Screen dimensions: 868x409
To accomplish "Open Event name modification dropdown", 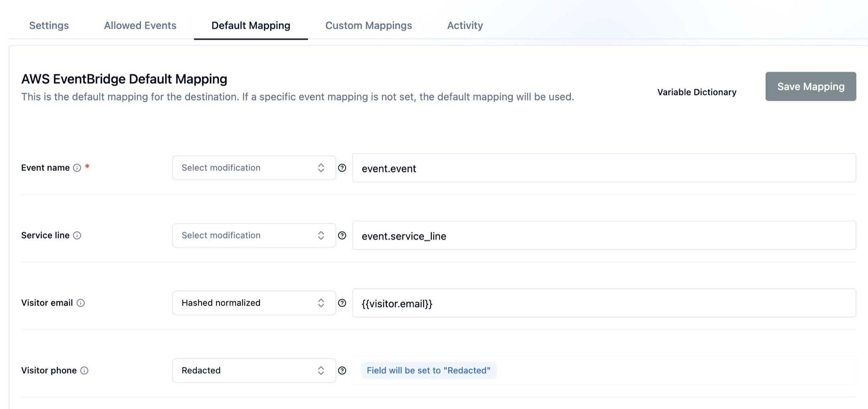I will [x=254, y=168].
